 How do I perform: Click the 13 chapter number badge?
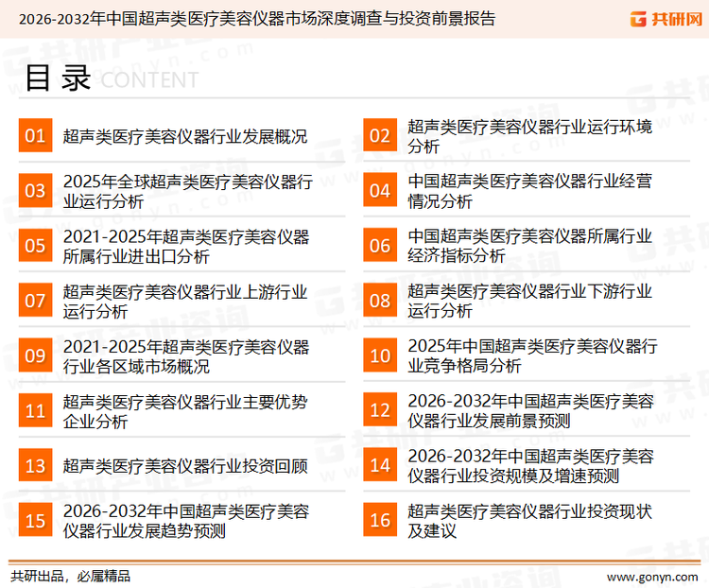pos(35,465)
